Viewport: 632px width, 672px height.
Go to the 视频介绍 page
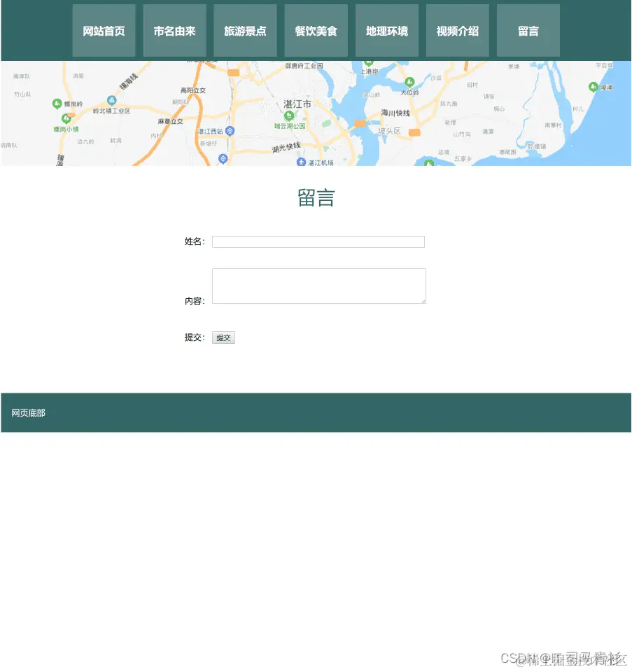tap(457, 30)
